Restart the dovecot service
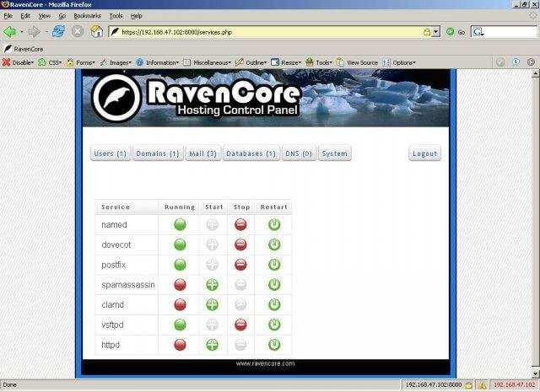Viewport: 540px width, 392px height. [x=273, y=244]
